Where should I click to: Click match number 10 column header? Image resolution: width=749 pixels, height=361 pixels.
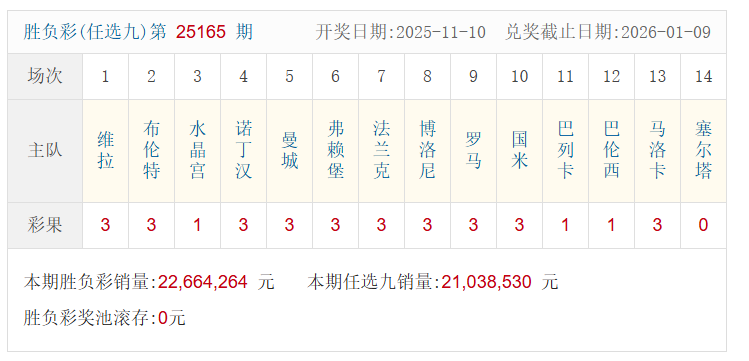[x=519, y=76]
